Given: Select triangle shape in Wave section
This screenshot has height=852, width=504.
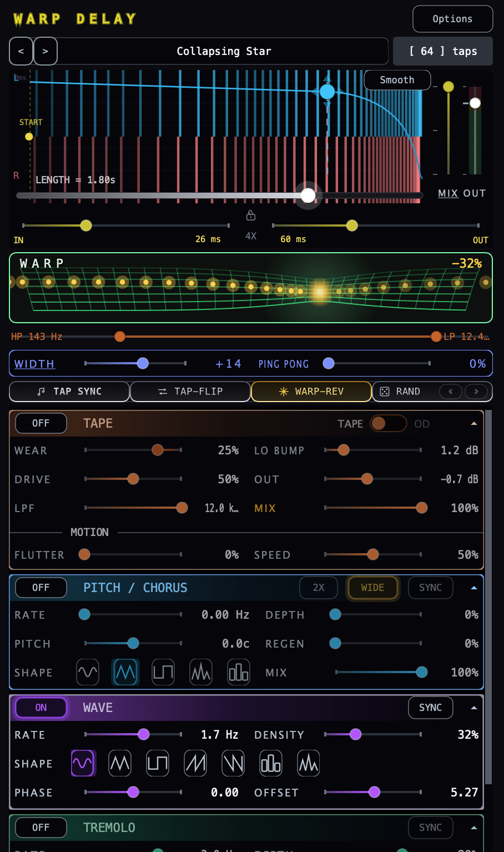Looking at the screenshot, I should 120,763.
